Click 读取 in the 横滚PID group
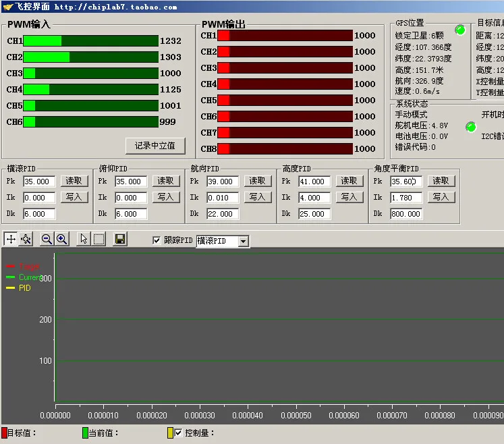504x444 pixels. pos(74,181)
